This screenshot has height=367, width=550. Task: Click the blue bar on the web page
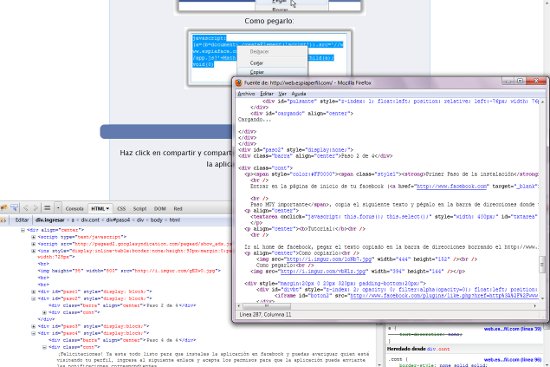tap(166, 132)
